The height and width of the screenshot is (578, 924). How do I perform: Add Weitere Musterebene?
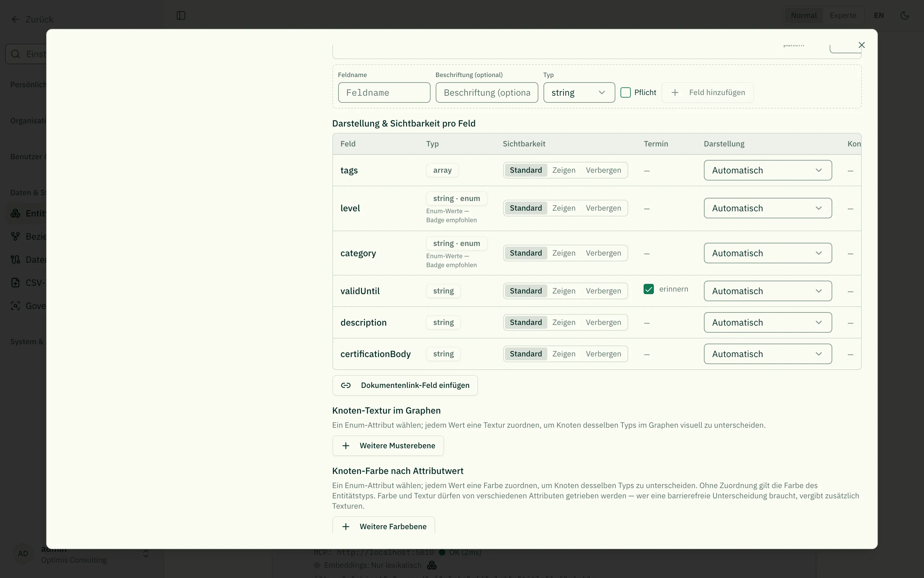pyautogui.click(x=388, y=446)
